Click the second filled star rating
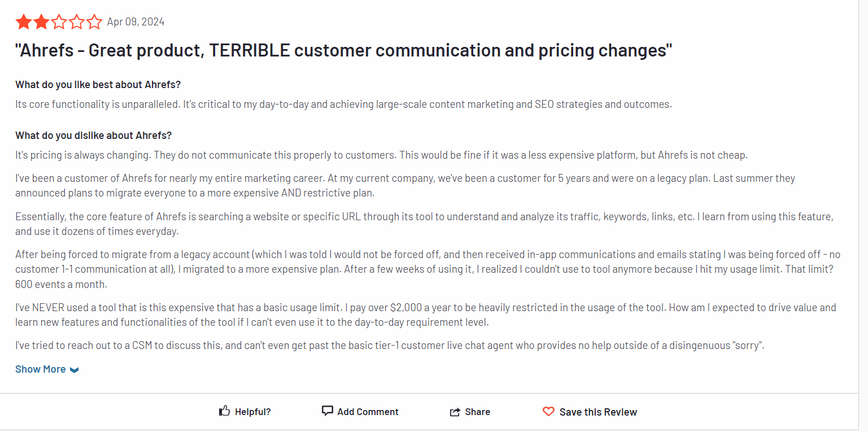This screenshot has height=432, width=868. pyautogui.click(x=41, y=22)
